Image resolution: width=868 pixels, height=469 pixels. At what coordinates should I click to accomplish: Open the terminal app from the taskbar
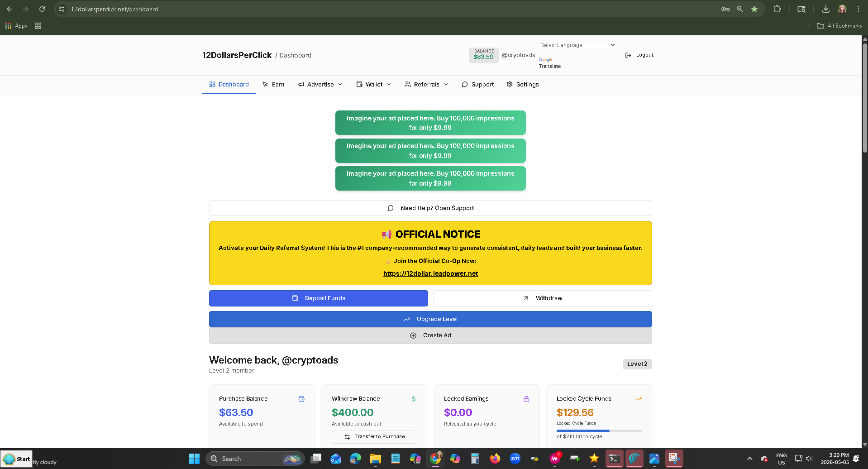click(x=614, y=459)
